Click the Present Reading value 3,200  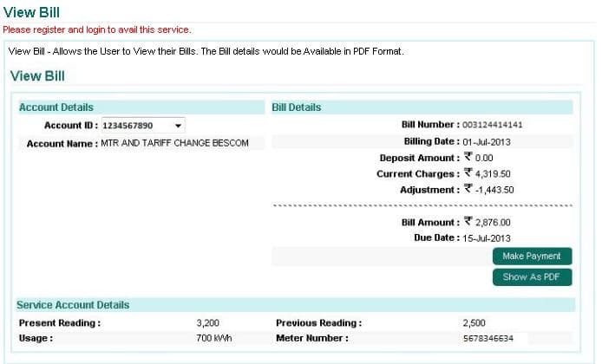click(209, 323)
